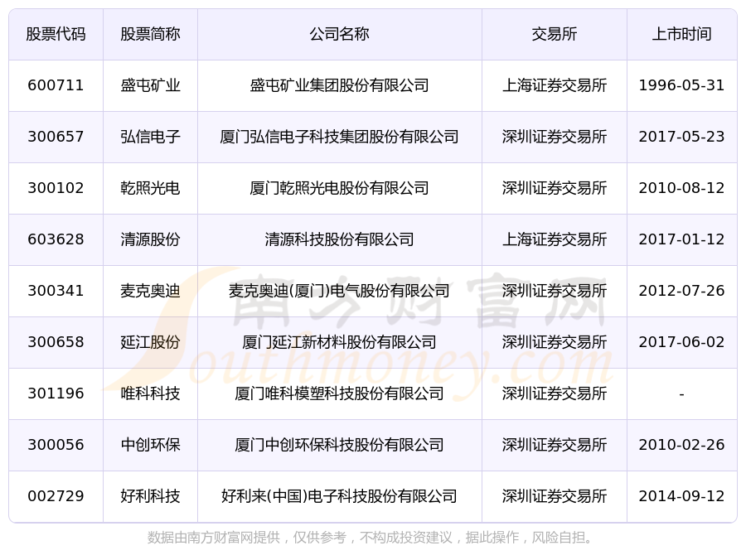
Task: Select stock code 300658
Action: point(56,342)
